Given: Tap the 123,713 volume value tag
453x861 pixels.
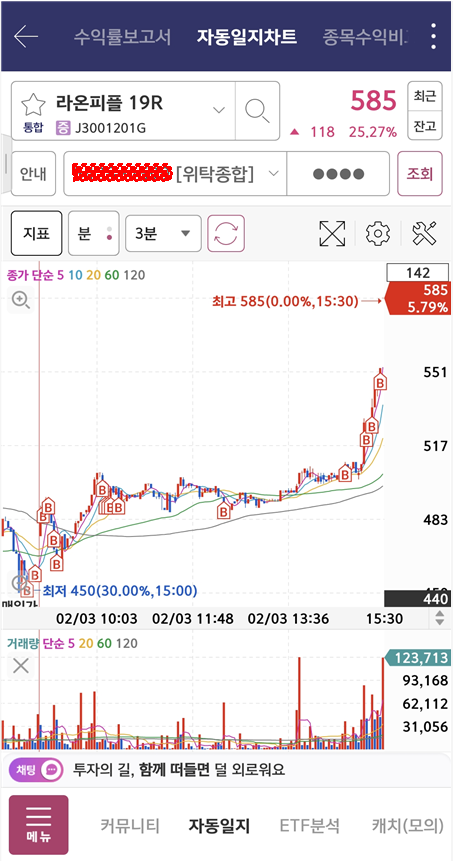Looking at the screenshot, I should click(x=417, y=657).
